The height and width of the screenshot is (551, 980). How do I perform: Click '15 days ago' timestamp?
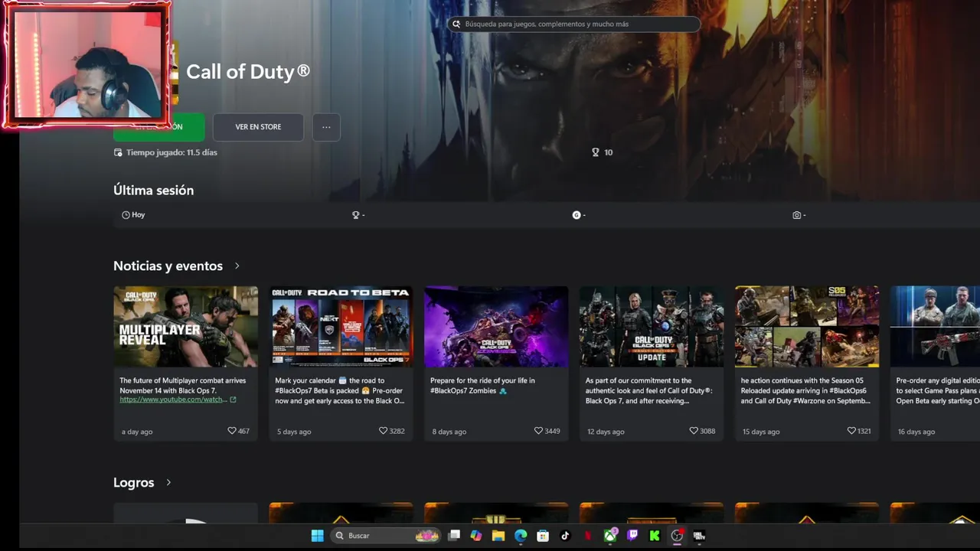pos(761,432)
